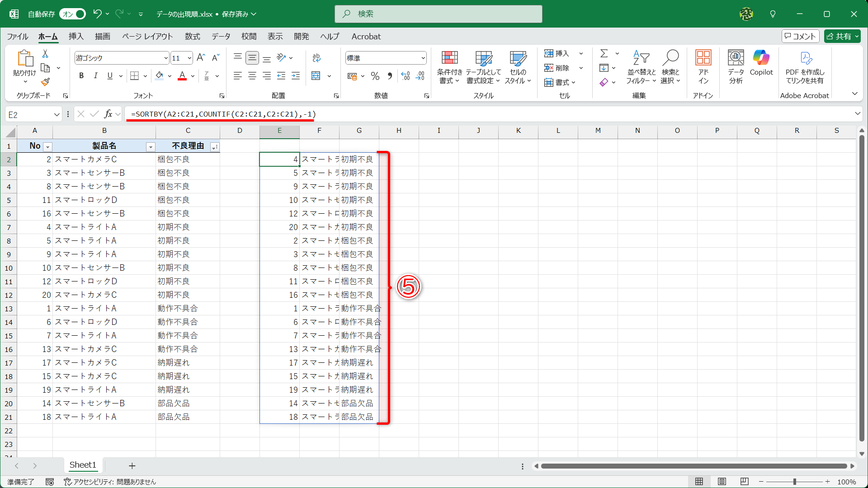Open sort and filter menu (並べ替えとフィルター)
This screenshot has height=488, width=868.
(641, 68)
